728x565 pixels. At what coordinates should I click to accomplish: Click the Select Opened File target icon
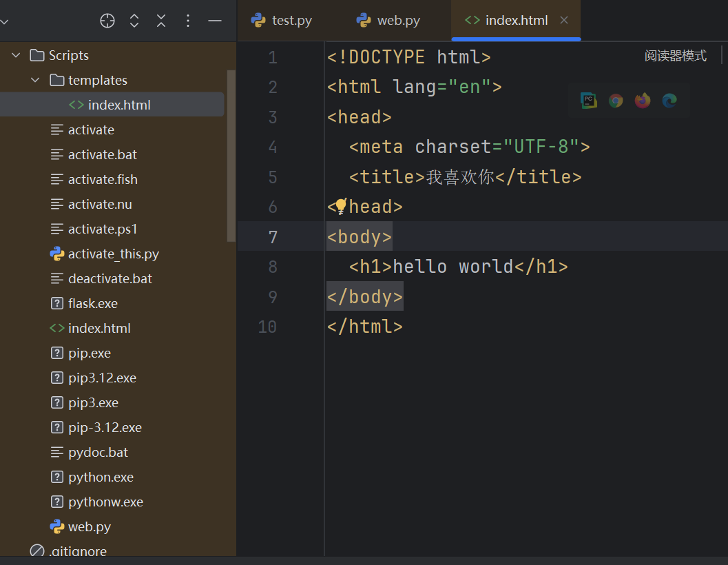point(107,21)
